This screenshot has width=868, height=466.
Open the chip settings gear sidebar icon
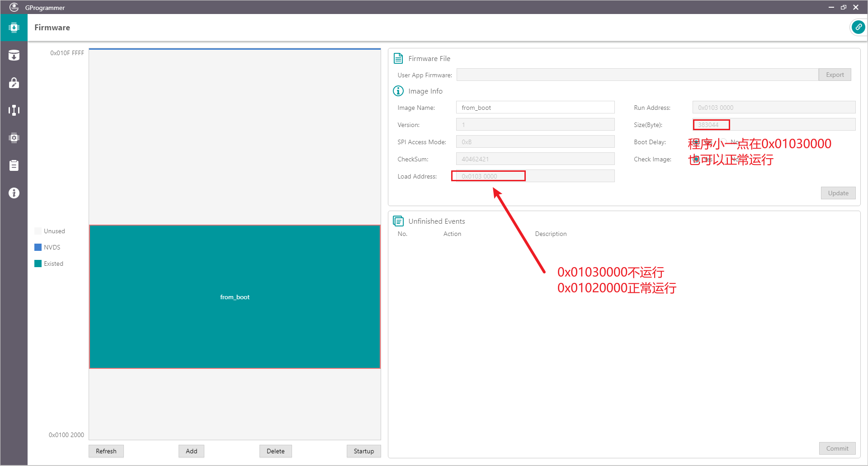coord(14,138)
